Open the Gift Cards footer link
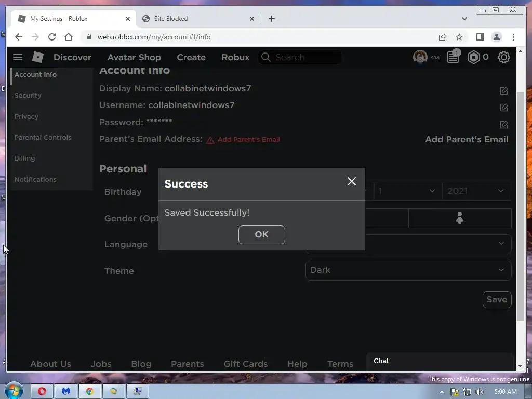 [x=246, y=364]
